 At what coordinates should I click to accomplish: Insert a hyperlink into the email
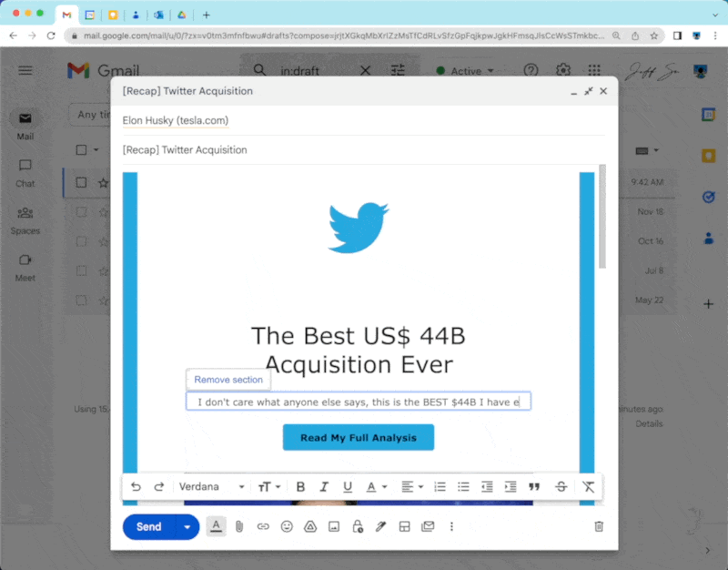[x=263, y=526]
